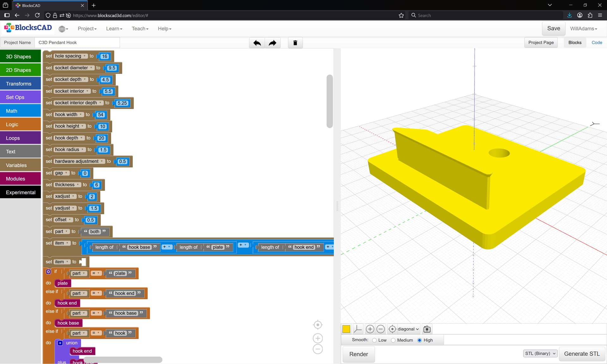
Task: Toggle the axes display icon
Action: [358, 329]
